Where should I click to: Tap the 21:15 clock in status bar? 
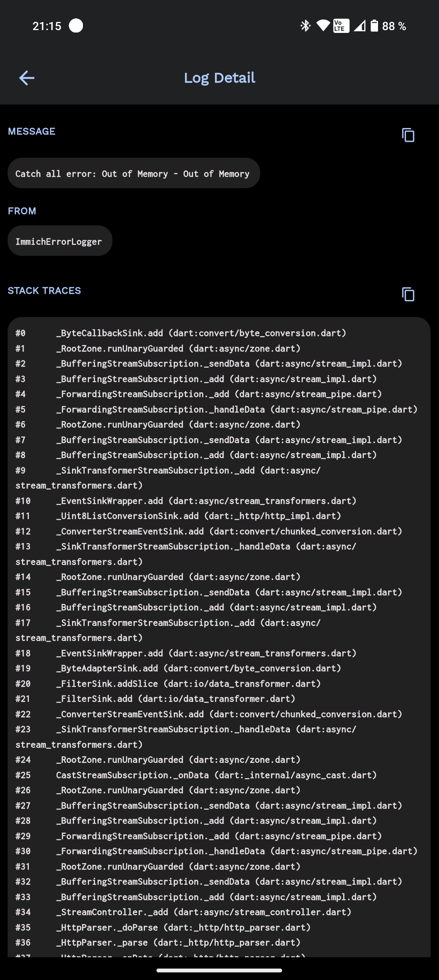[47, 26]
